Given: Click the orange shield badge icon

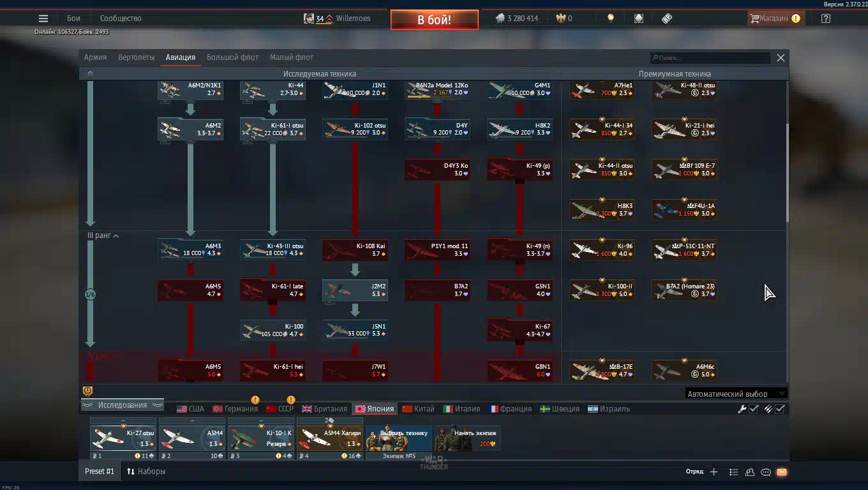Looking at the screenshot, I should click(x=88, y=391).
